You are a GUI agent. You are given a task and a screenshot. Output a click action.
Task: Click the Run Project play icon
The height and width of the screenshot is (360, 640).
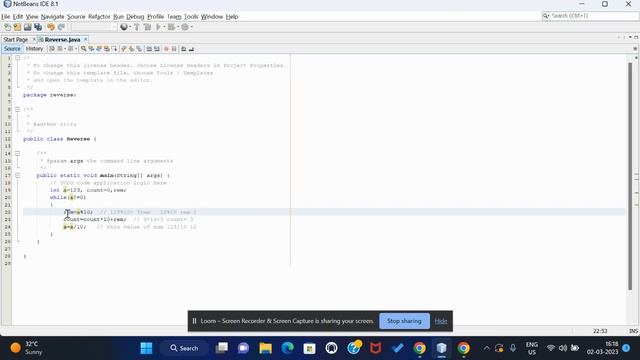[x=158, y=27]
